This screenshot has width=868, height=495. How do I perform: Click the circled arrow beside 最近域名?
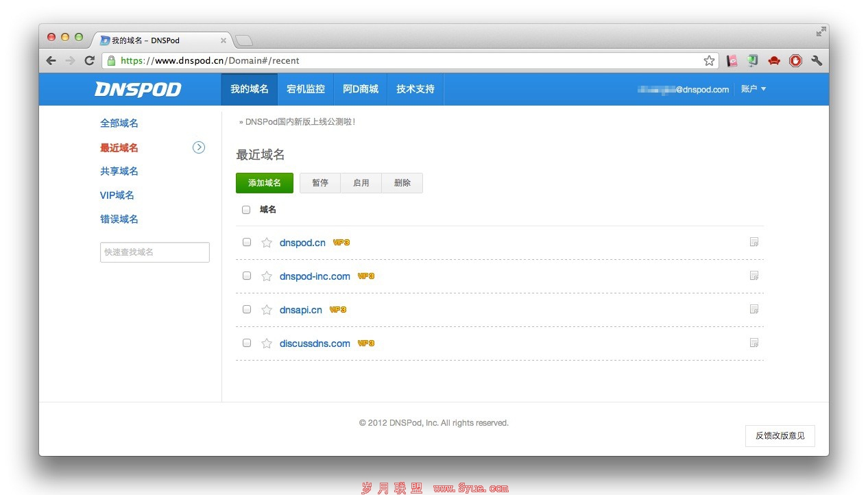pos(199,147)
